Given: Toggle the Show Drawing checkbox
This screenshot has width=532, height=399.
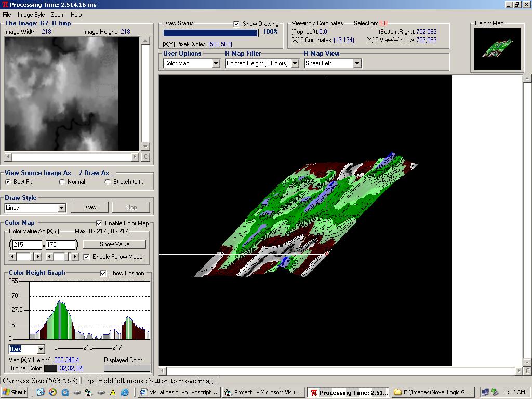Looking at the screenshot, I should pos(236,24).
